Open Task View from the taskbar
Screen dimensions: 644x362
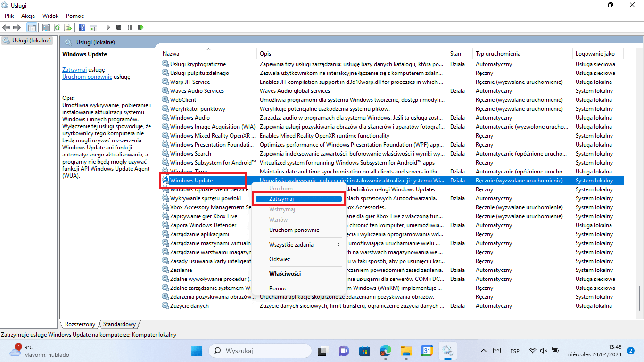coord(323,351)
